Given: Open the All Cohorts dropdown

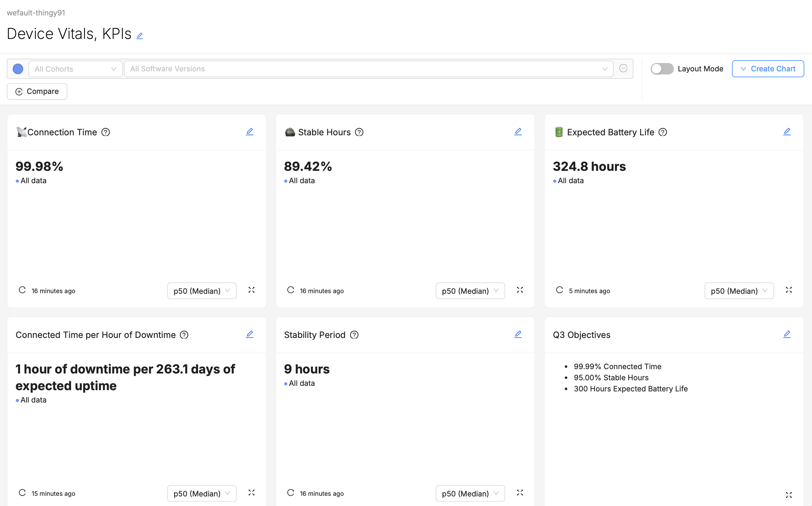Looking at the screenshot, I should 75,69.
